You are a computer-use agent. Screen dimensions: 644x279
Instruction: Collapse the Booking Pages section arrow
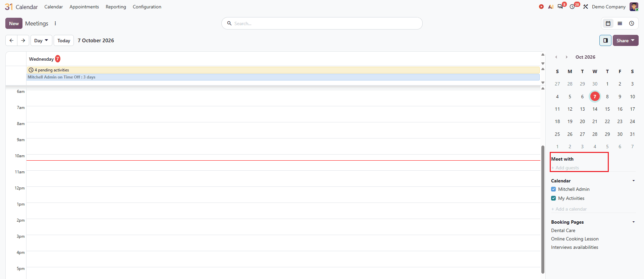[x=634, y=222]
